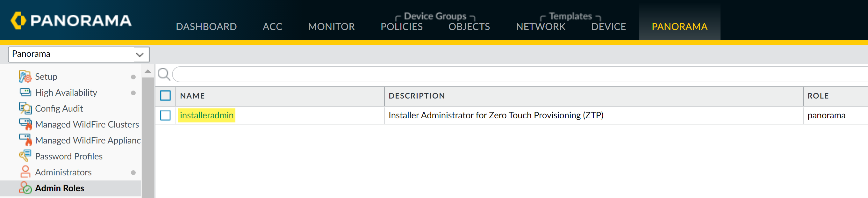
Task: Click the High Availability icon
Action: [x=25, y=92]
